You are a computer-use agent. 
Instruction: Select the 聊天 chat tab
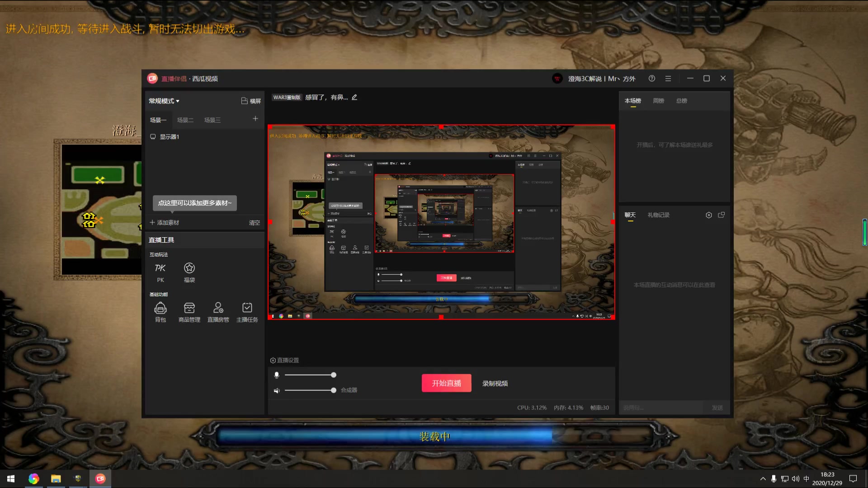(x=630, y=215)
